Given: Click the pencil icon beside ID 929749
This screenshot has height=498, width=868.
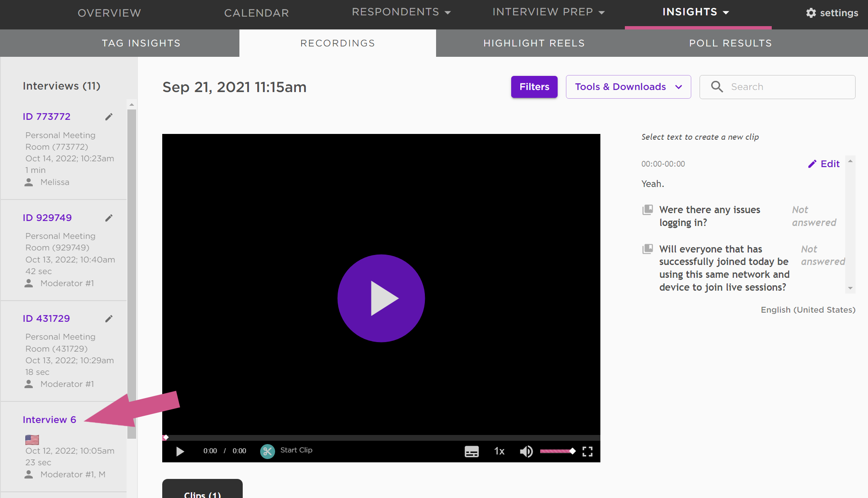Looking at the screenshot, I should coord(109,218).
